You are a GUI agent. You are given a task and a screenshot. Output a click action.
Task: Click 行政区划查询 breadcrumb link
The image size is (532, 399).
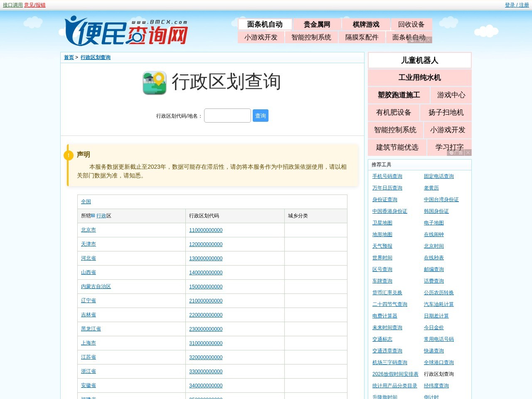96,57
